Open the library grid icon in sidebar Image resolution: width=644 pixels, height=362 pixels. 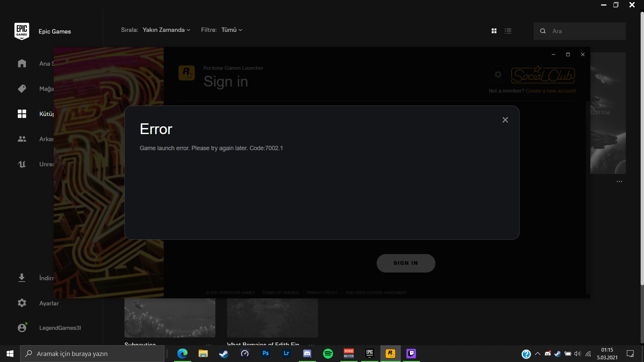click(22, 114)
